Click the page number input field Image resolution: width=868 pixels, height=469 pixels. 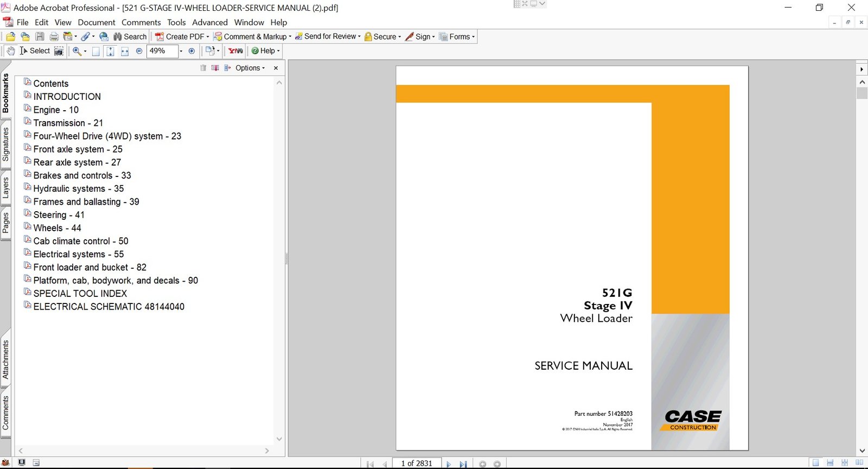[416, 464]
